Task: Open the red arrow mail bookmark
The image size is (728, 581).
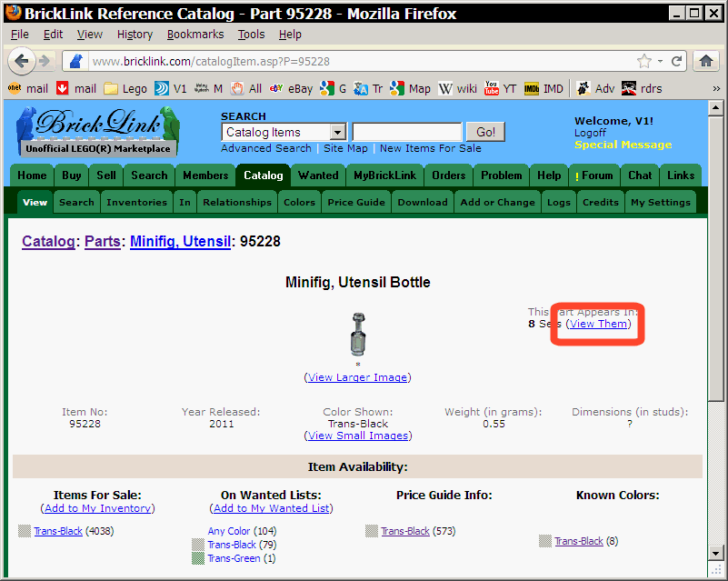Action: click(x=76, y=88)
